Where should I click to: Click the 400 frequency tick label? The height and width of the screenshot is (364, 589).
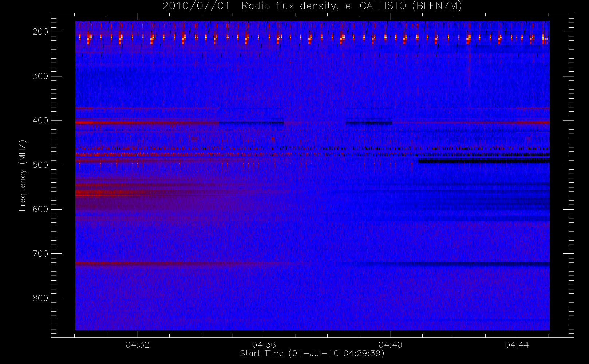tap(40, 120)
